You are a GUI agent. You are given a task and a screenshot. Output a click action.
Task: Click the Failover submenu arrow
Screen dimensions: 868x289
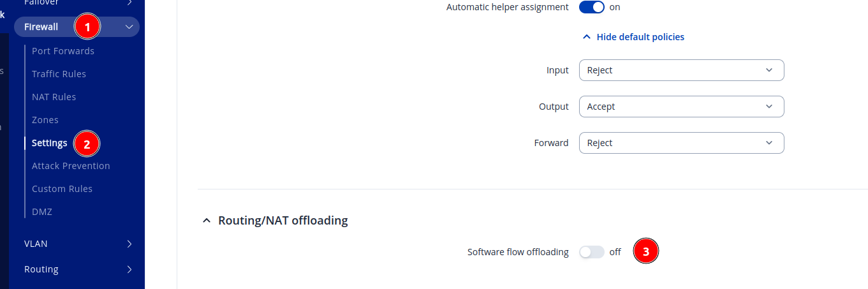(129, 3)
